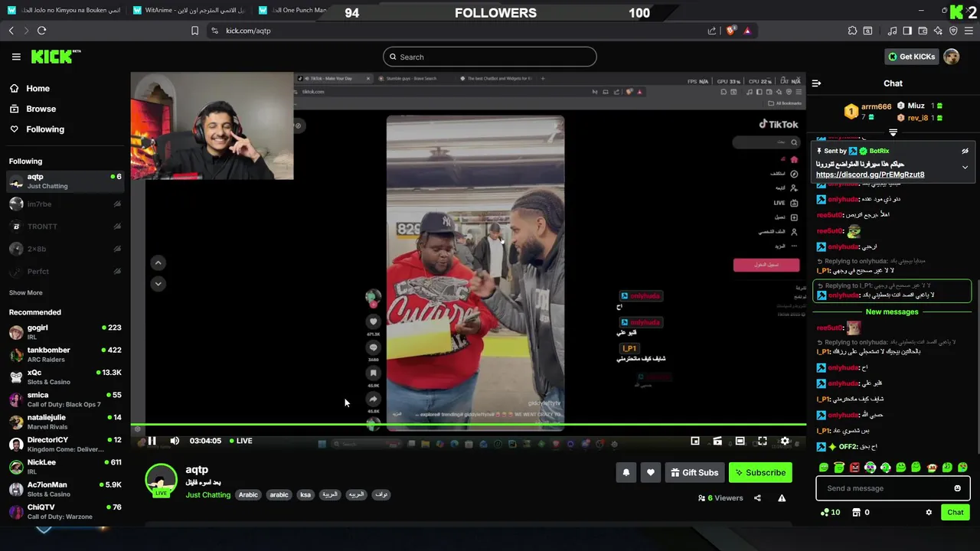980x551 pixels.
Task: Click the Kick logo
Action: (x=56, y=57)
